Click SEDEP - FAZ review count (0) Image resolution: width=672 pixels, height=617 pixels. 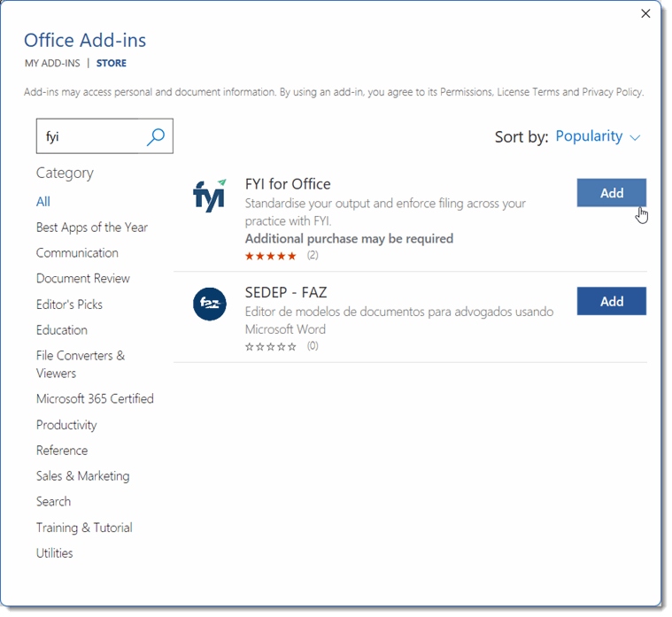[313, 346]
